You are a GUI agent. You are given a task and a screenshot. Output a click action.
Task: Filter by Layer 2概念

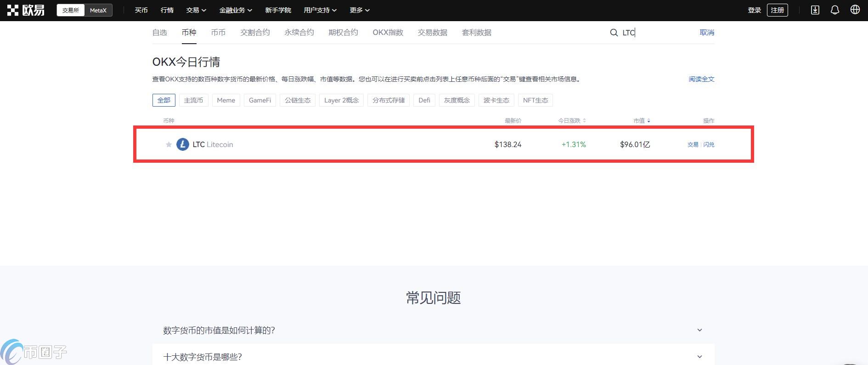pyautogui.click(x=342, y=100)
